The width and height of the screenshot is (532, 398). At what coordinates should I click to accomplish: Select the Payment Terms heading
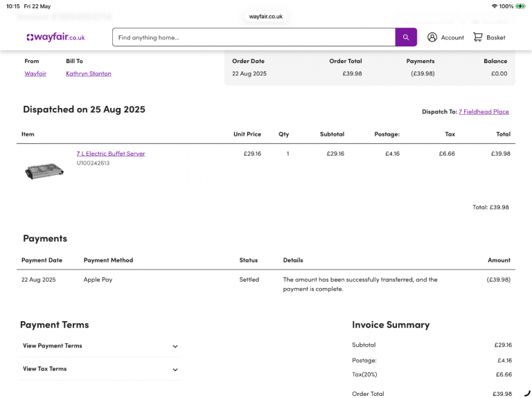pyautogui.click(x=54, y=325)
